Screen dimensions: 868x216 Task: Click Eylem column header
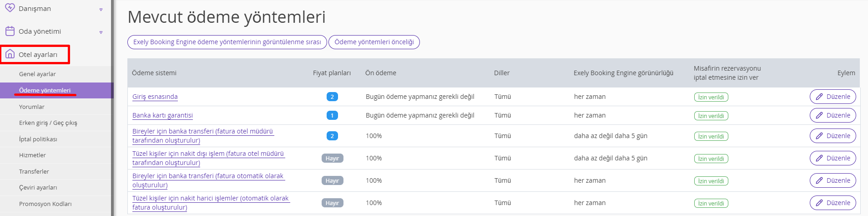[x=846, y=73]
